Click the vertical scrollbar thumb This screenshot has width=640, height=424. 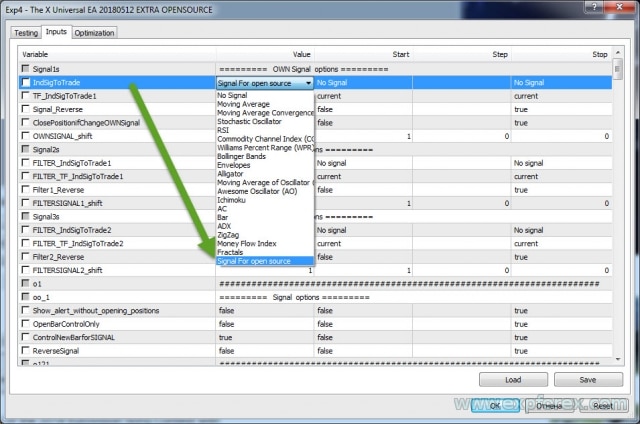[x=618, y=69]
